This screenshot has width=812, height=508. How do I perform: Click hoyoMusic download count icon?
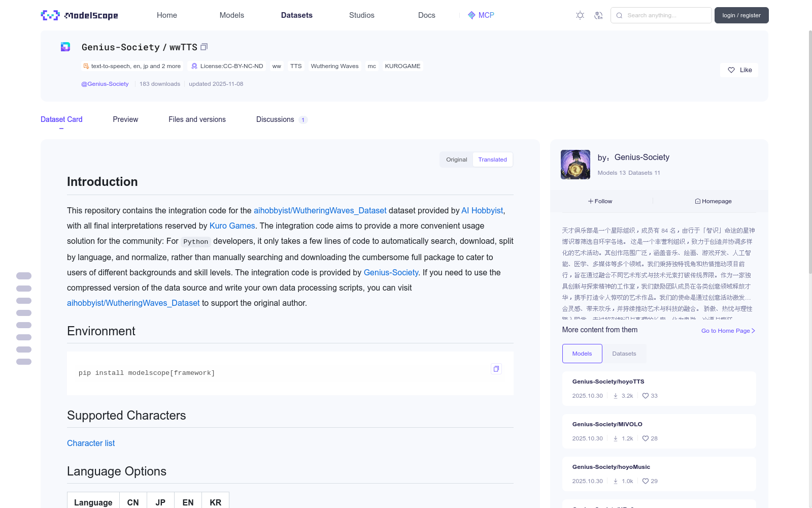[x=616, y=481]
